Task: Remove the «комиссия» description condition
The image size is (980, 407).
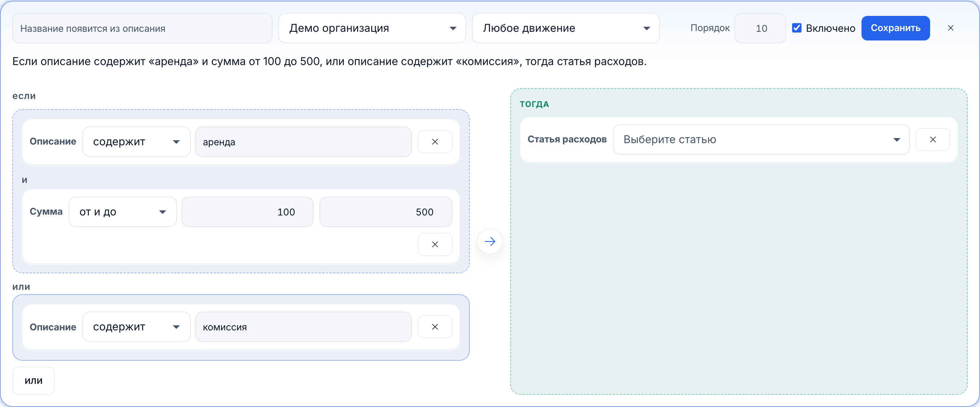Action: coord(435,327)
